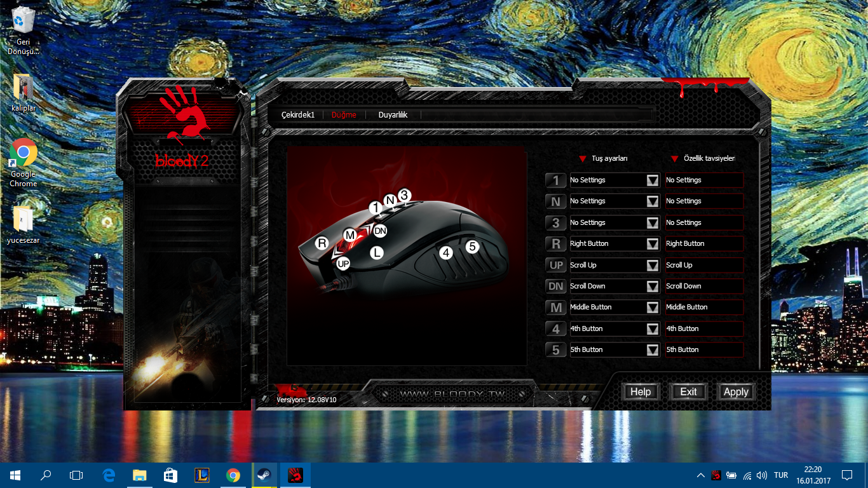Screen dimensions: 868x488
Task: Open Google Chrome desktop shortcut
Action: [x=24, y=163]
